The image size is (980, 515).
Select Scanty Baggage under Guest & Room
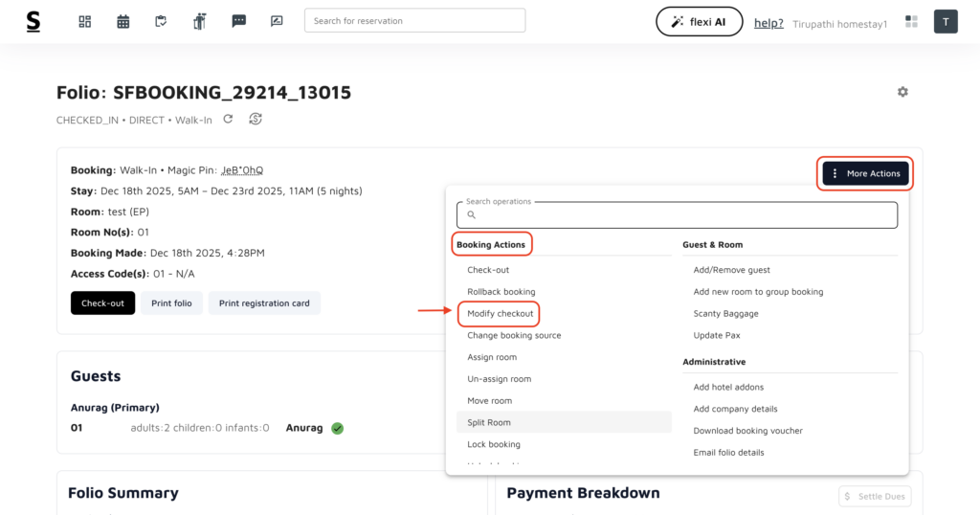(x=725, y=314)
